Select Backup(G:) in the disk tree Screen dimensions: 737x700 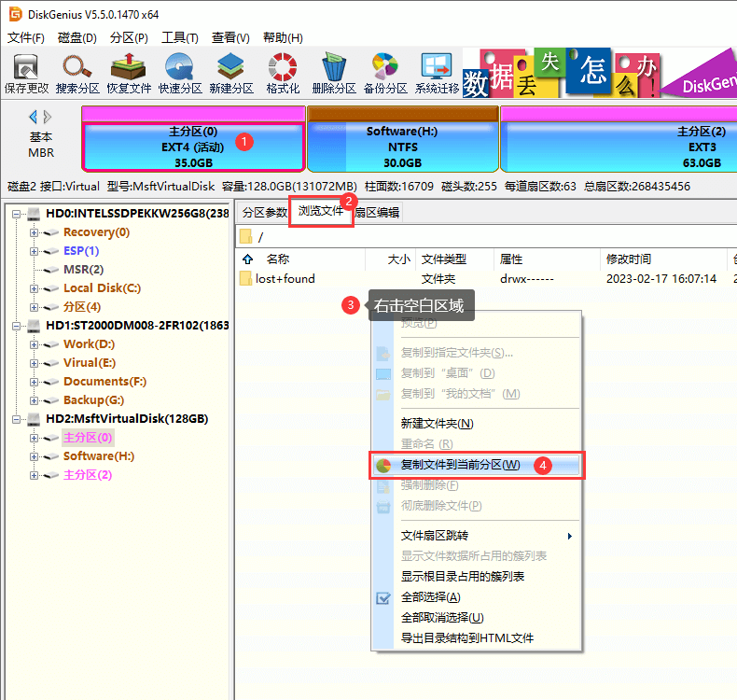94,400
